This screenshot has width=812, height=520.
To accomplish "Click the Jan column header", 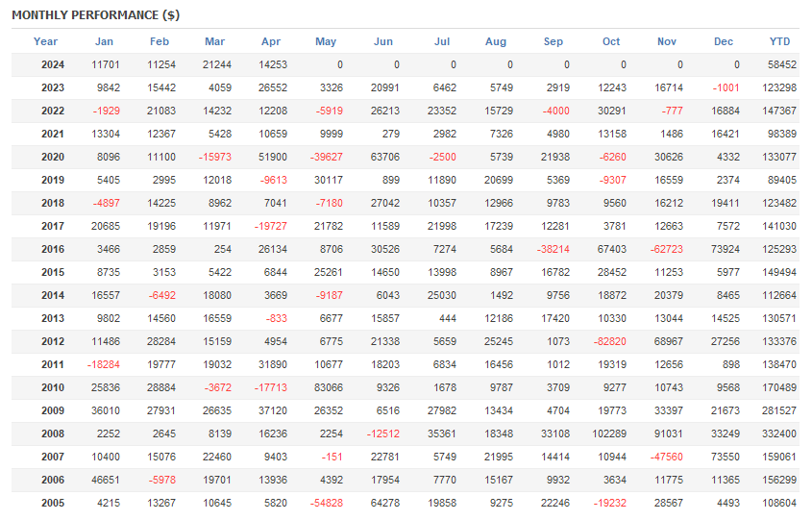I will (104, 41).
